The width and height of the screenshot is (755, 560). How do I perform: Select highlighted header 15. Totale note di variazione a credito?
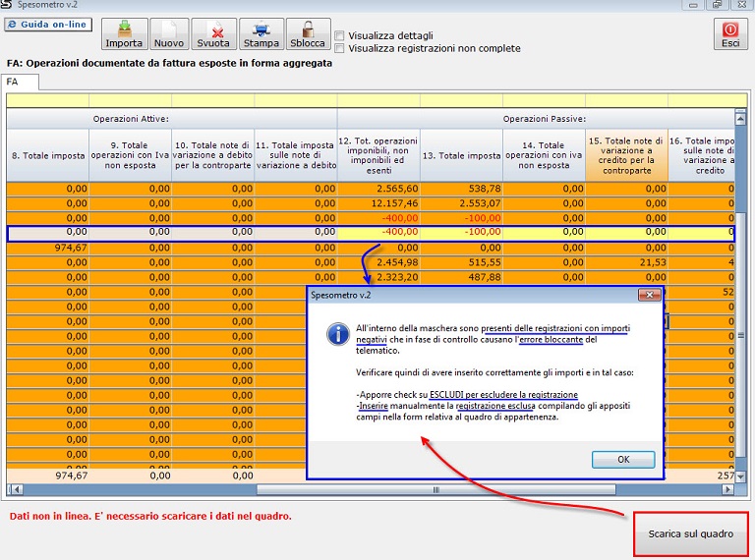pos(626,155)
